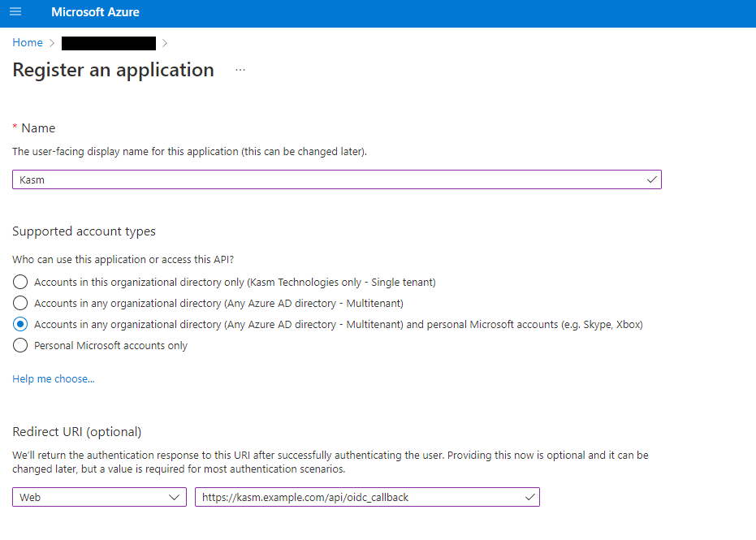This screenshot has height=540, width=756.
Task: Click the checkmark in the redirect URI field
Action: 530,497
